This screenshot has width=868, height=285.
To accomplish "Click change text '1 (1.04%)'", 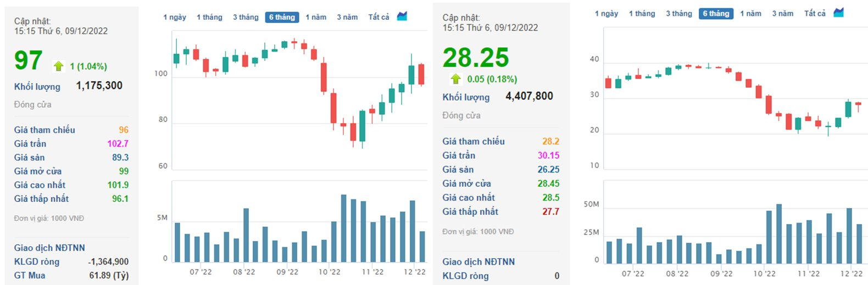I will pyautogui.click(x=88, y=66).
